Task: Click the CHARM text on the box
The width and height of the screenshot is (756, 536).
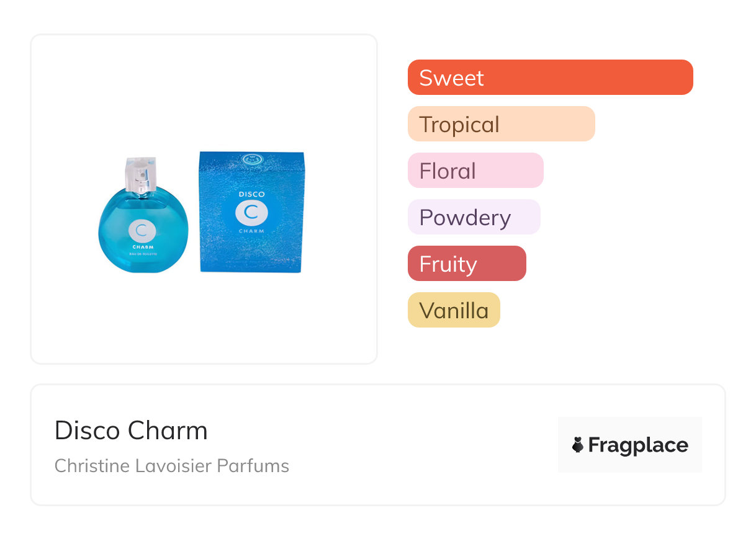Action: coord(251,231)
